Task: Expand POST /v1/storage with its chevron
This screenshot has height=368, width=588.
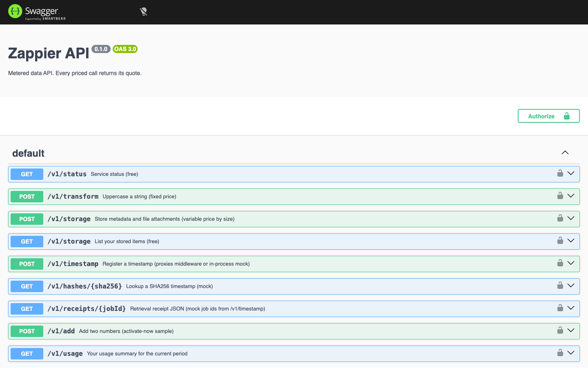Action: coord(571,218)
